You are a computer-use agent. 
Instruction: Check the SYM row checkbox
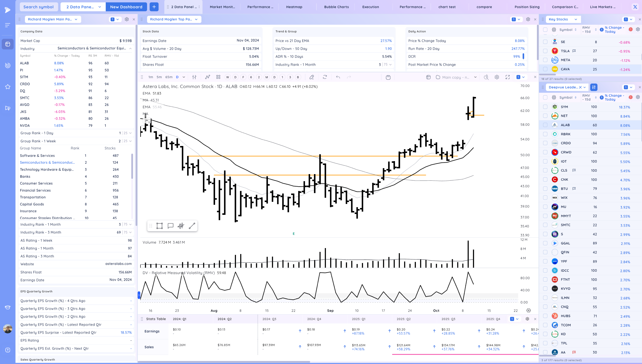545,107
